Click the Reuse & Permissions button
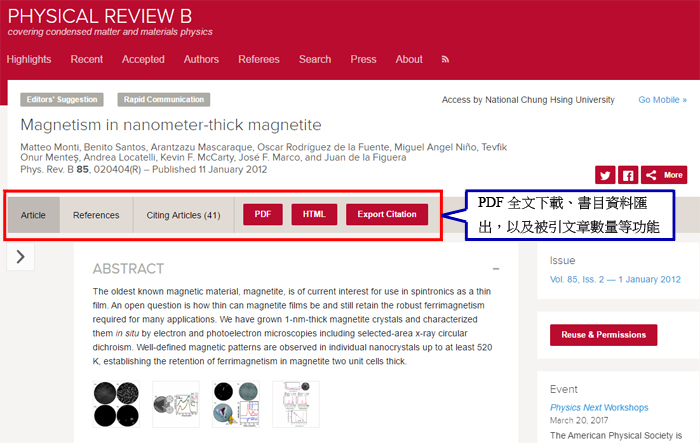Screen dimensions: 700x443 point(603,335)
